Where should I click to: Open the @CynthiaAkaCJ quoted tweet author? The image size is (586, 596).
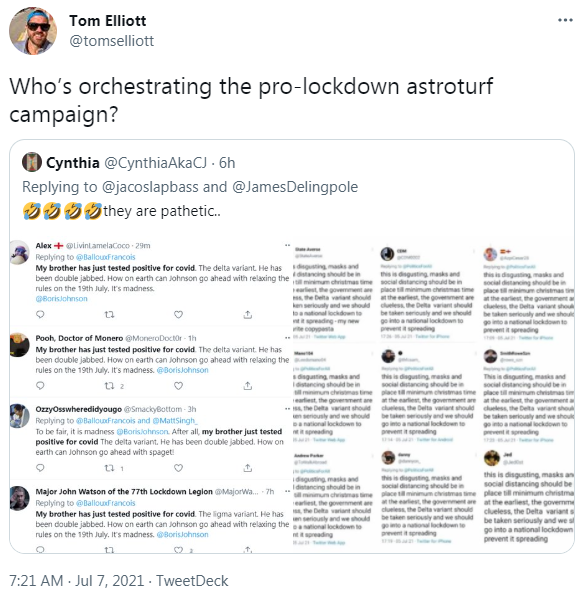[155, 163]
